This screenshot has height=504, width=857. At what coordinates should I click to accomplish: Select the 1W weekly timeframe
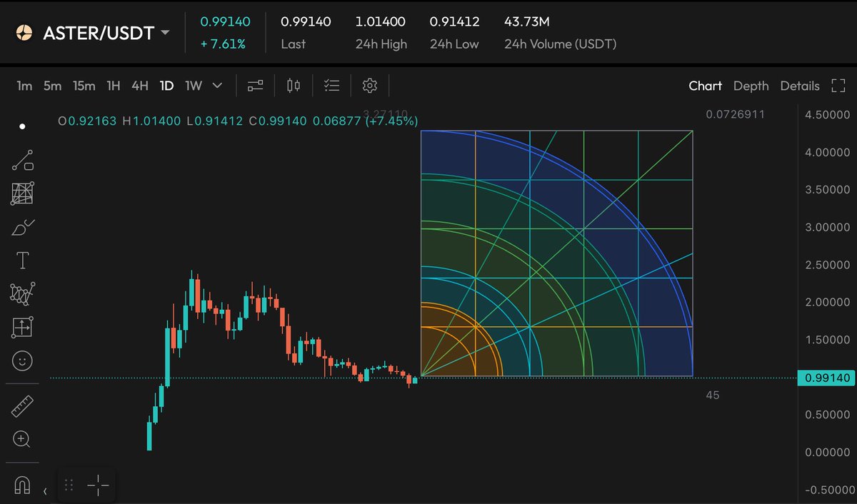coord(193,85)
